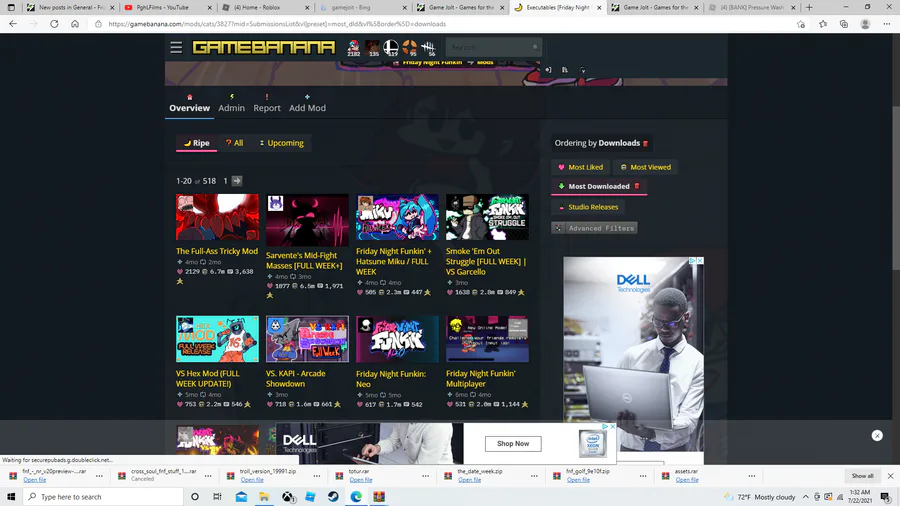Open File Explorer from the taskbar

pos(264,497)
